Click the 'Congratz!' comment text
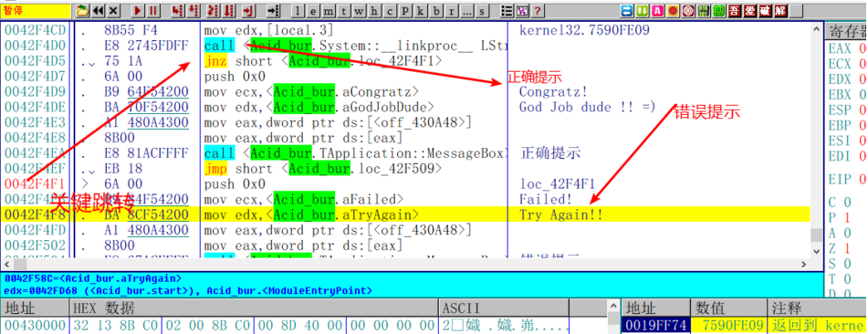The image size is (868, 334). coord(553,91)
